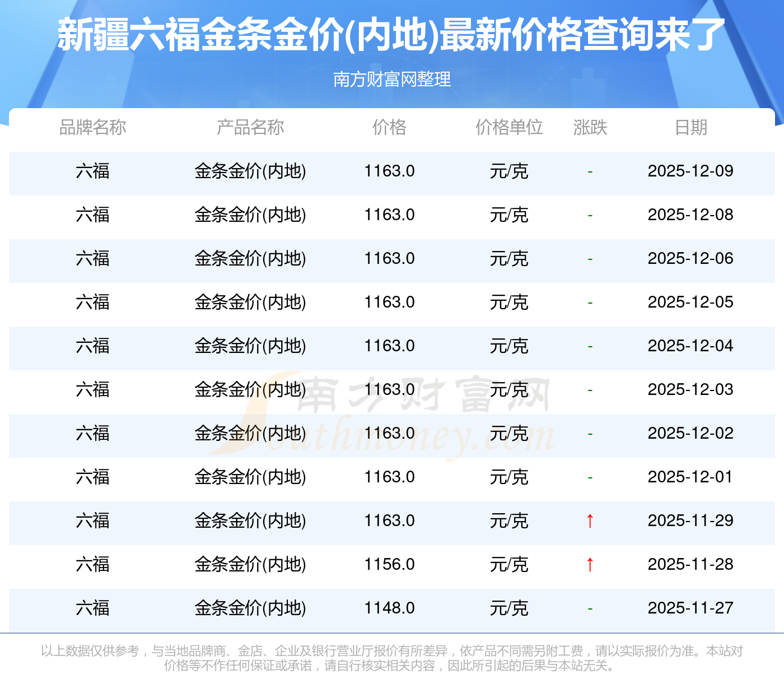Click 六福 brand in the 2025-12-09 row
This screenshot has width=784, height=674.
pyautogui.click(x=93, y=171)
